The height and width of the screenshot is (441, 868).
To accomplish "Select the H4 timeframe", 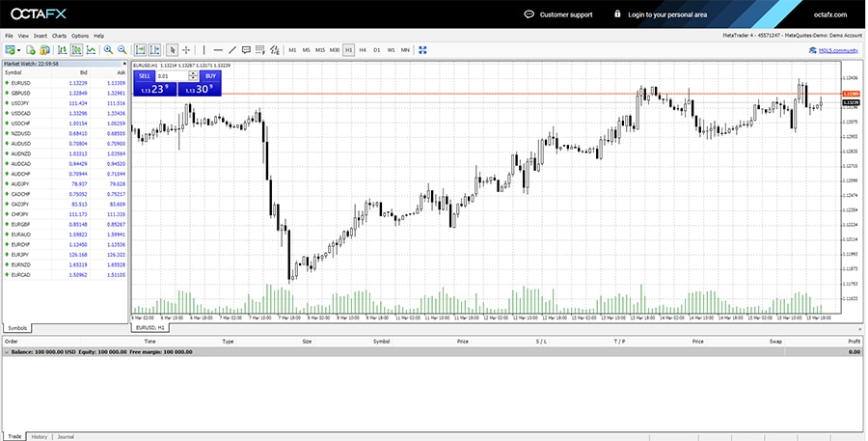I will 363,49.
